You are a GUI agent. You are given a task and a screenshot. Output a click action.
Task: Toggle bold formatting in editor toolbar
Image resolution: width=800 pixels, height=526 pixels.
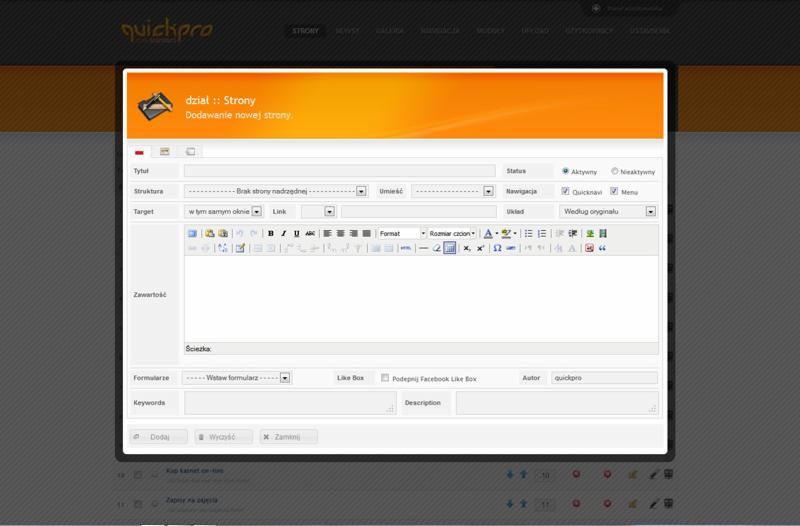(270, 233)
